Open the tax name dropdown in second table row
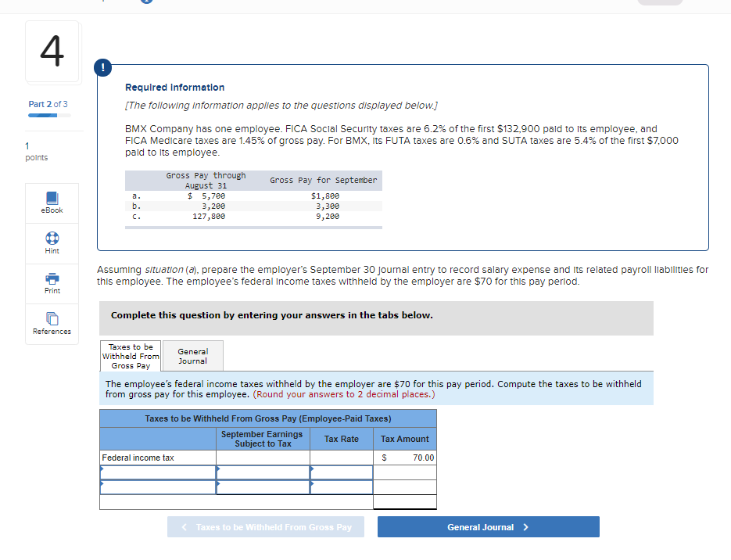This screenshot has height=560, width=731. (158, 472)
